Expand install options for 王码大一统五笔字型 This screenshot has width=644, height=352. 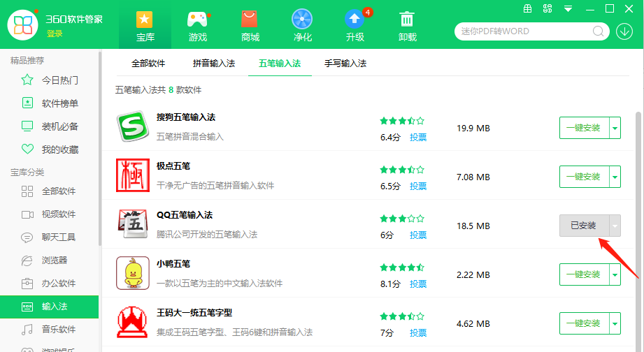615,323
